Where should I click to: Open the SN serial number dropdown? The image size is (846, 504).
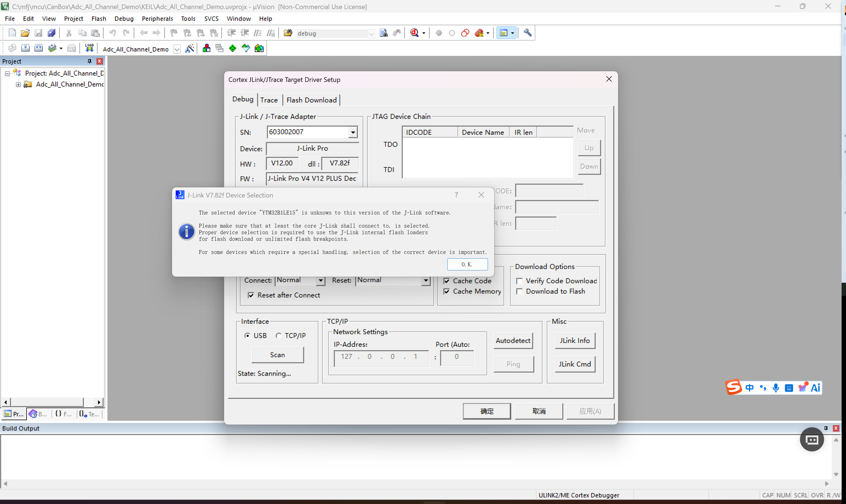(353, 132)
